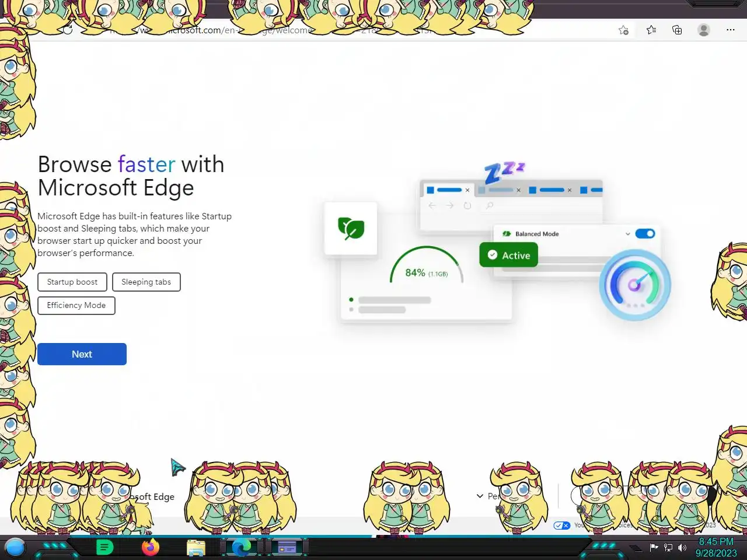
Task: Toggle the Balanced Mode switch
Action: (x=645, y=233)
